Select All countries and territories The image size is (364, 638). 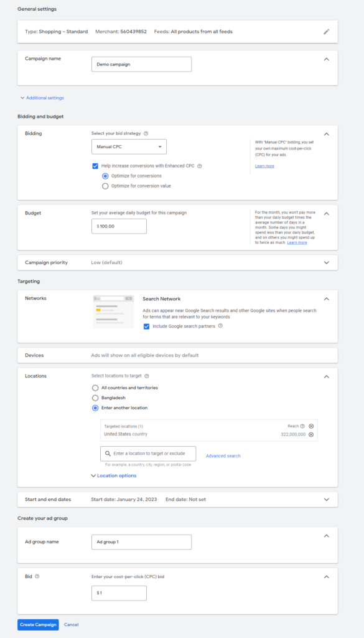coord(95,388)
